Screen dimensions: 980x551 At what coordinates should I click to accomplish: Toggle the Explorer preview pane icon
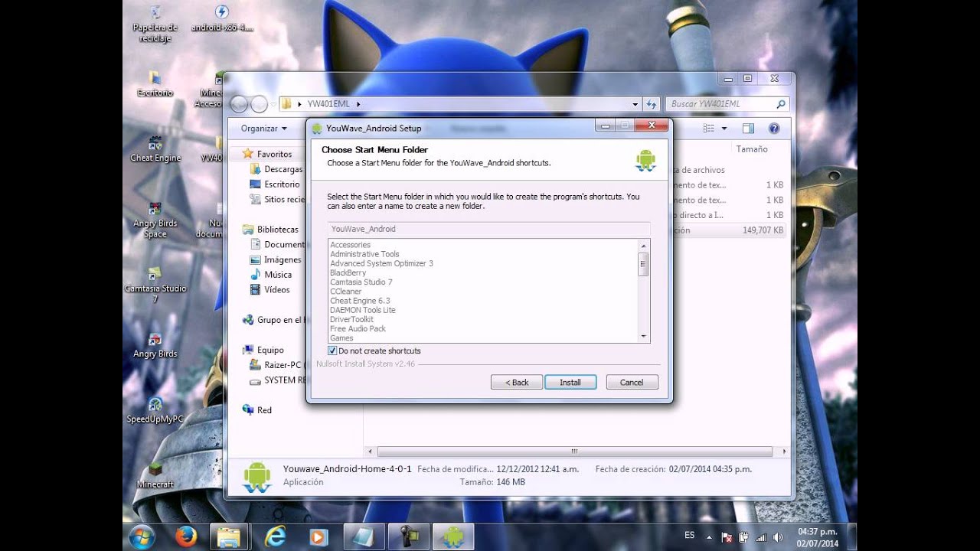click(748, 129)
